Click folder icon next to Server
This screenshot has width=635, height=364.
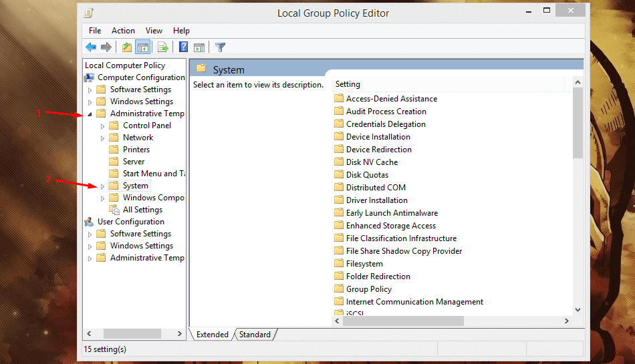point(114,162)
